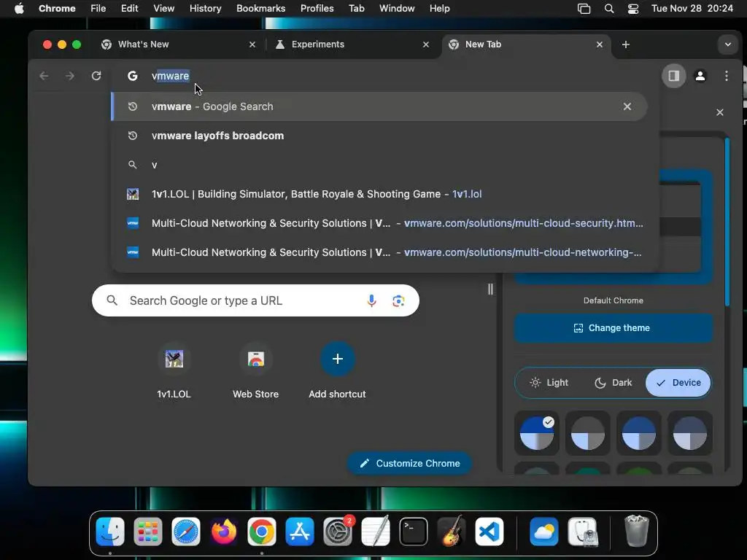Image resolution: width=747 pixels, height=560 pixels.
Task: Click the Add shortcut plus button
Action: tap(337, 359)
